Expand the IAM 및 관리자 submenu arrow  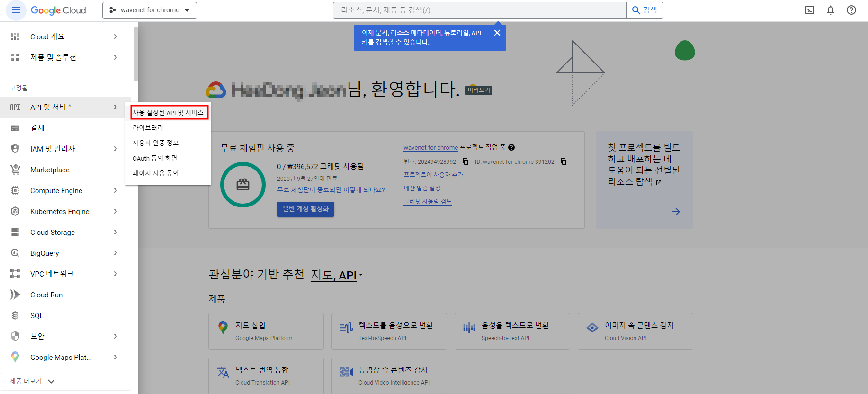(x=116, y=149)
